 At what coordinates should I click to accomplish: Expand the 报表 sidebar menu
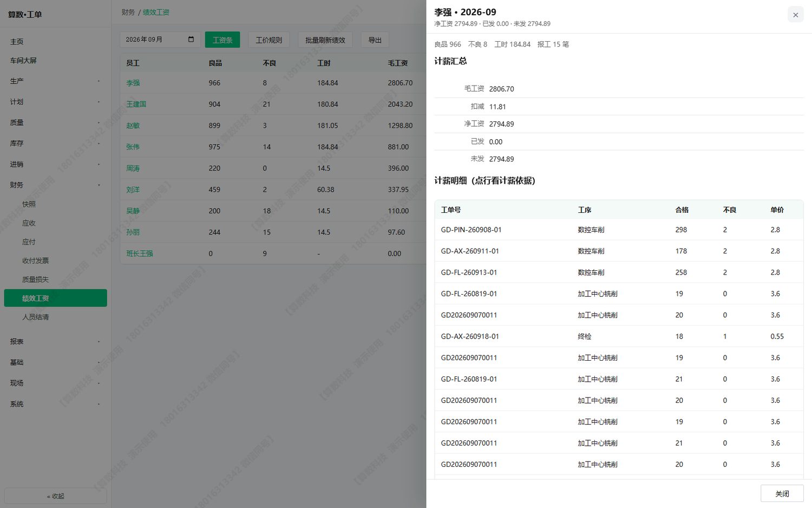pyautogui.click(x=55, y=342)
